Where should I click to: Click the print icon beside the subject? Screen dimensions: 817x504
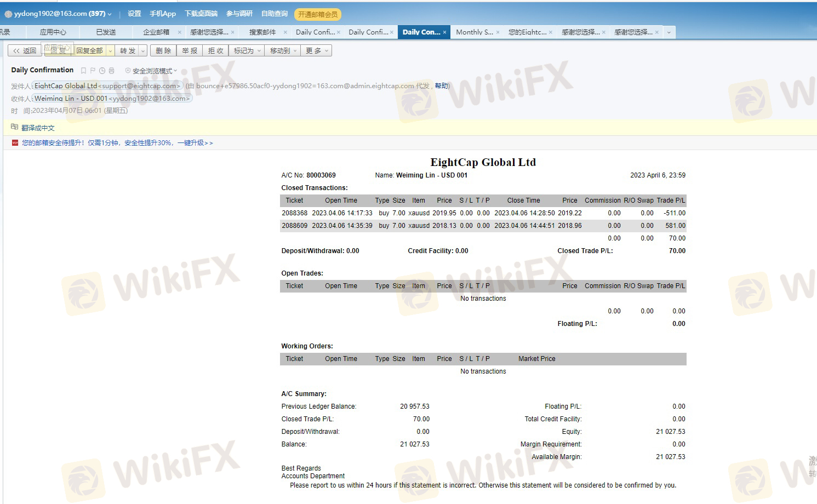(x=111, y=71)
